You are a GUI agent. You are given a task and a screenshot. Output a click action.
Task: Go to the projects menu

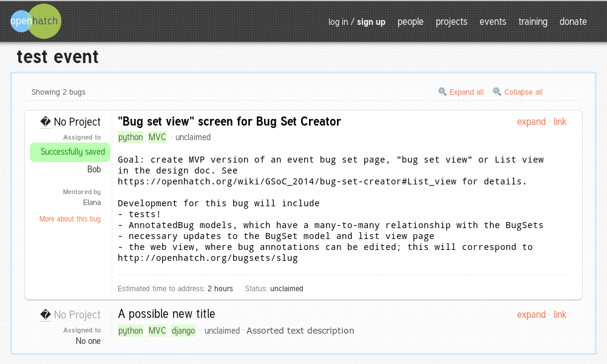pos(452,22)
